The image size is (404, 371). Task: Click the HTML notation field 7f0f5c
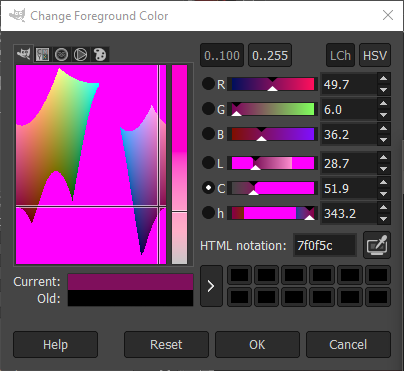click(x=325, y=246)
